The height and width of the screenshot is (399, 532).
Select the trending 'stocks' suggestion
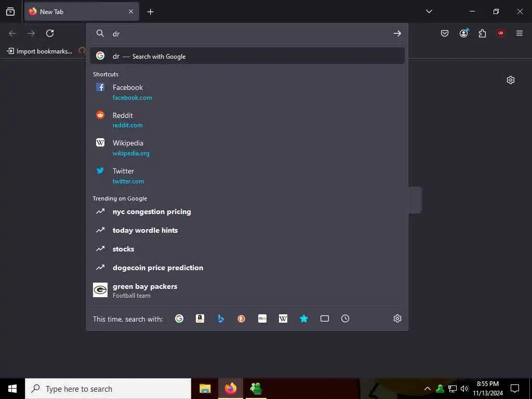point(247,249)
